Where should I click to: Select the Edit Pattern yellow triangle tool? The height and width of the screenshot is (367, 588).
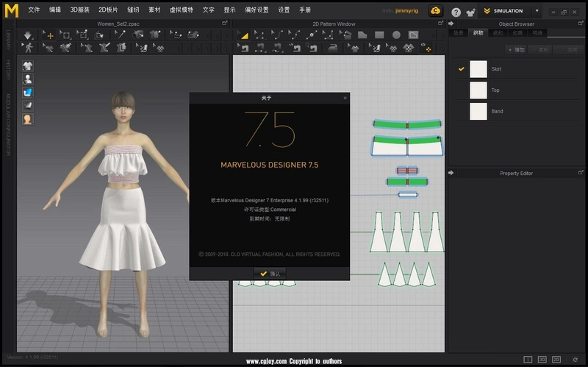pyautogui.click(x=243, y=35)
